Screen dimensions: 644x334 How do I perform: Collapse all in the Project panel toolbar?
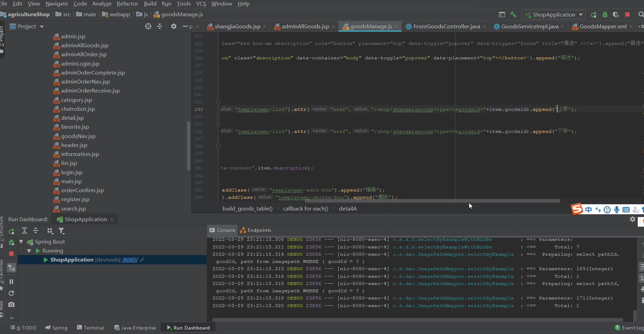coord(160,26)
